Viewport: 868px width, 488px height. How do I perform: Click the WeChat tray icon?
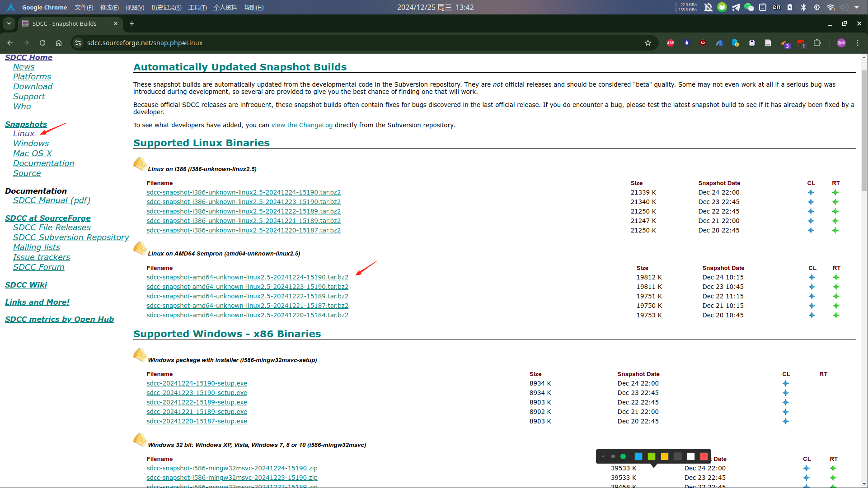(749, 7)
